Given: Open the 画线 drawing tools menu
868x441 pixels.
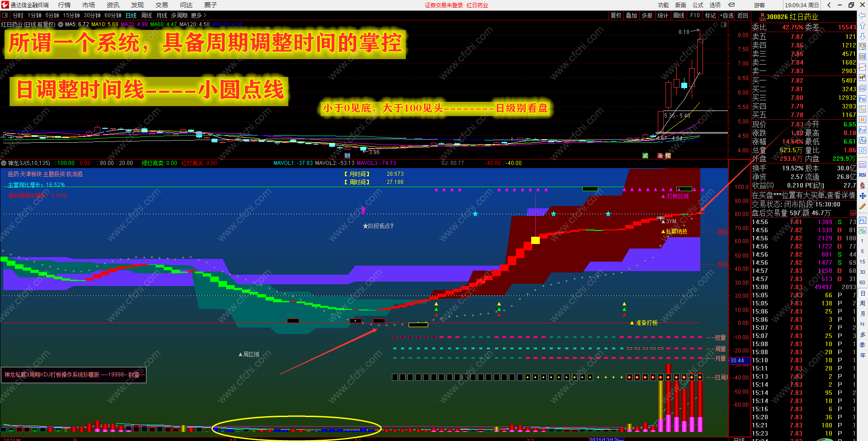Looking at the screenshot, I should (x=679, y=15).
